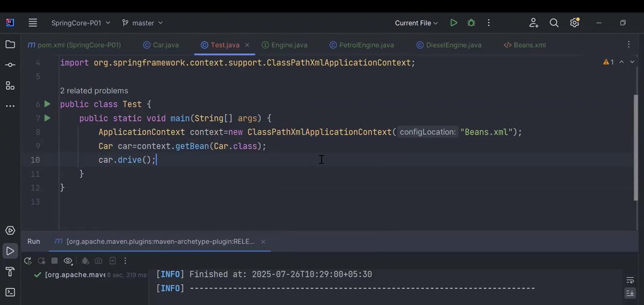Start debugging with the bug icon
The image size is (644, 305).
coord(471,23)
